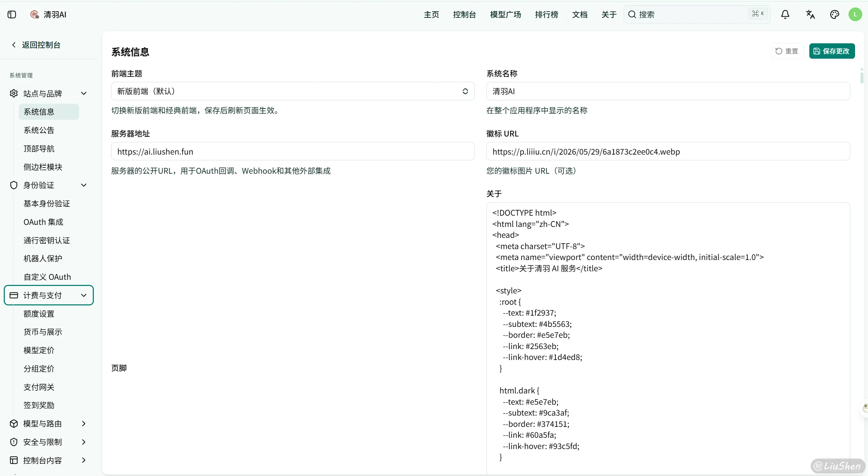The image size is (868, 476).
Task: Focus the 徽标 URL input field
Action: pyautogui.click(x=668, y=151)
